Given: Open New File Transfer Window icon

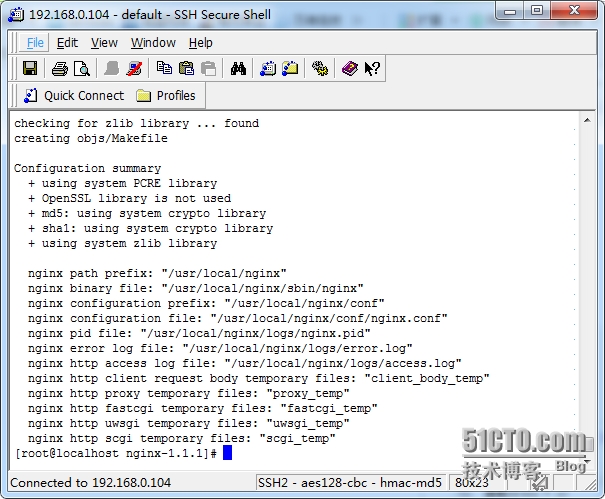Looking at the screenshot, I should [290, 68].
